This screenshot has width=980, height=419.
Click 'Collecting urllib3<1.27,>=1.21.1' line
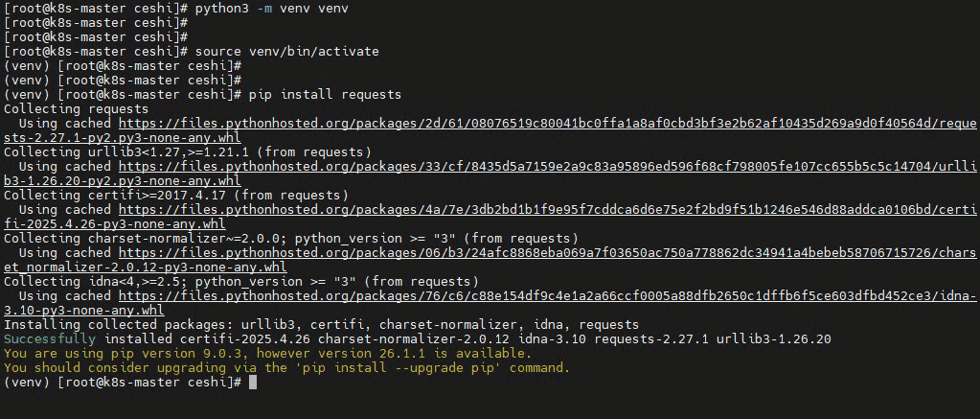pyautogui.click(x=188, y=151)
